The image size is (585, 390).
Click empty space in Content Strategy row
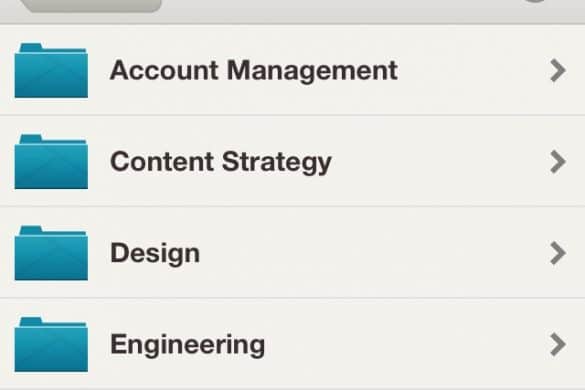tap(440, 162)
